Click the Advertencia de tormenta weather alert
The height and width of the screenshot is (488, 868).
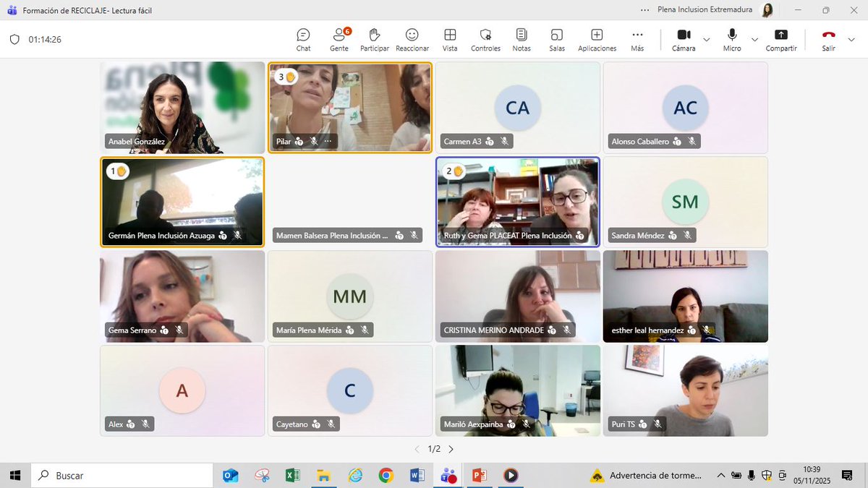pos(646,475)
